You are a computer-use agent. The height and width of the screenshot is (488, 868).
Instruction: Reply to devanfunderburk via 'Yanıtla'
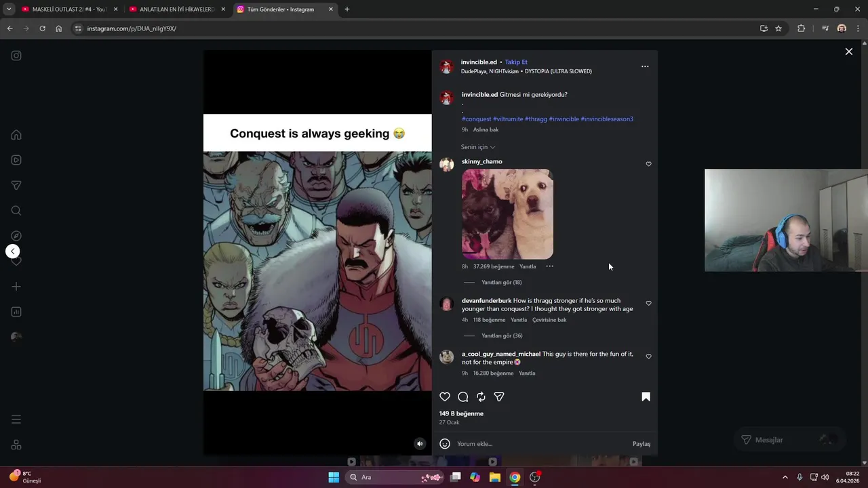(x=519, y=320)
